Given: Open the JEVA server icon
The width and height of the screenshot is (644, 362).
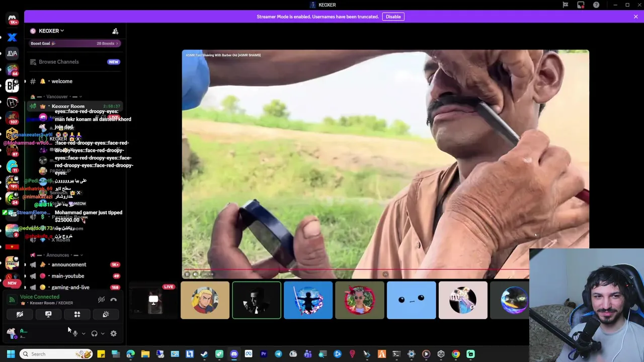Looking at the screenshot, I should (12, 53).
